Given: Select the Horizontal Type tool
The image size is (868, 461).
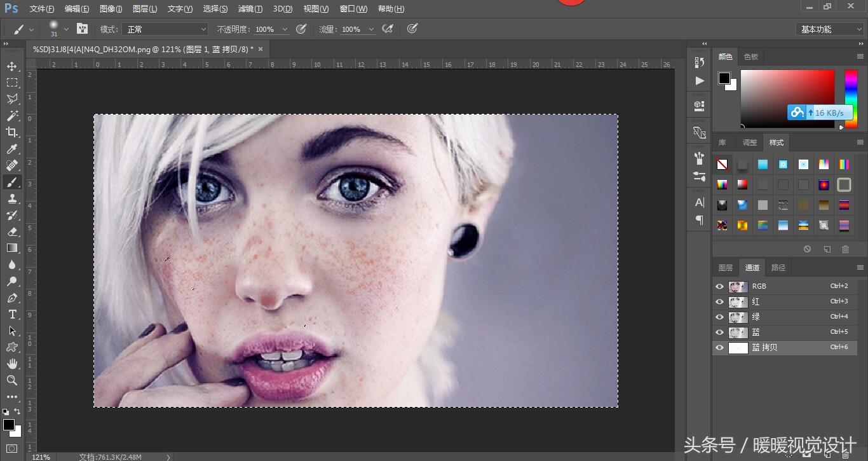Looking at the screenshot, I should 12,314.
